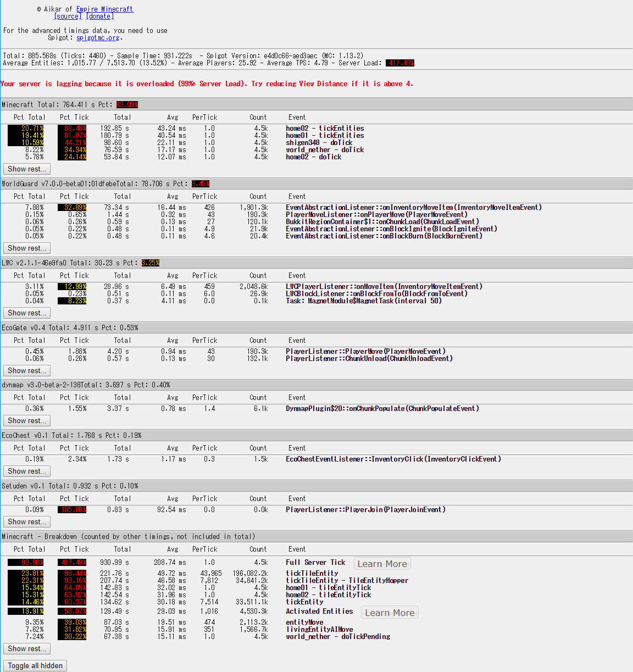The height and width of the screenshot is (672, 633).
Task: Expand Show rest under Setuden section
Action: (x=27, y=522)
